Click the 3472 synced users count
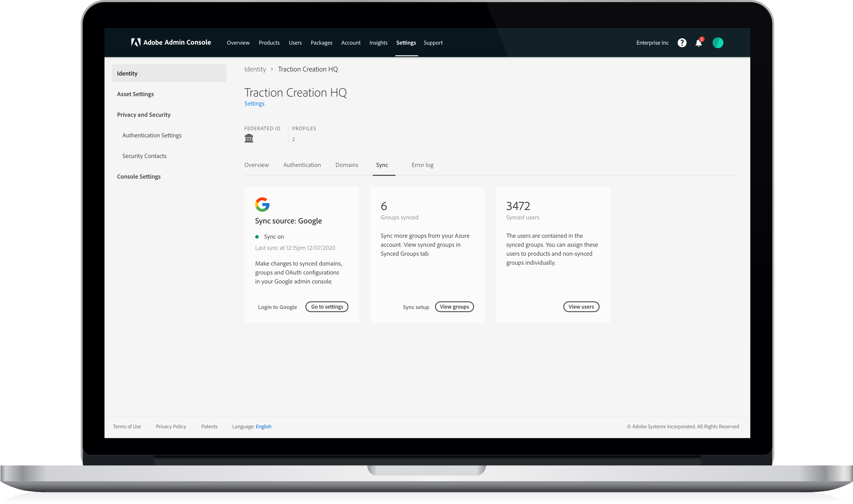Image resolution: width=853 pixels, height=504 pixels. tap(518, 206)
